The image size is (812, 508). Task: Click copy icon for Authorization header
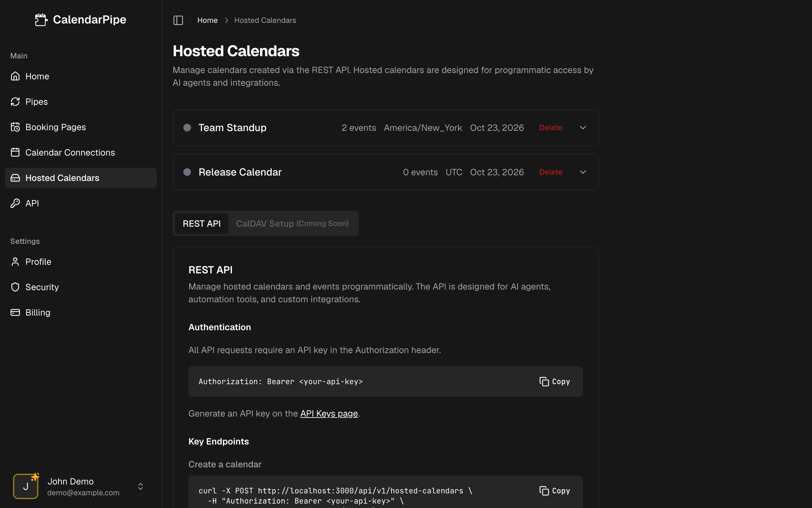pos(544,382)
